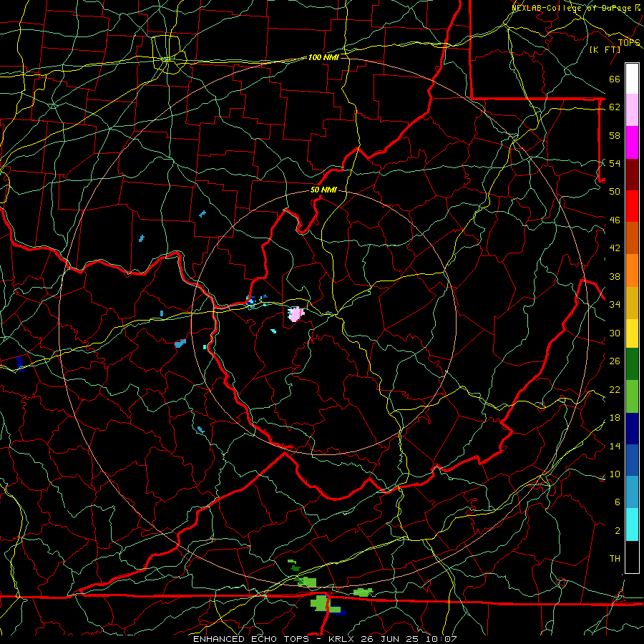Click the light pink legend swatch
The width and height of the screenshot is (644, 644).
(x=632, y=110)
